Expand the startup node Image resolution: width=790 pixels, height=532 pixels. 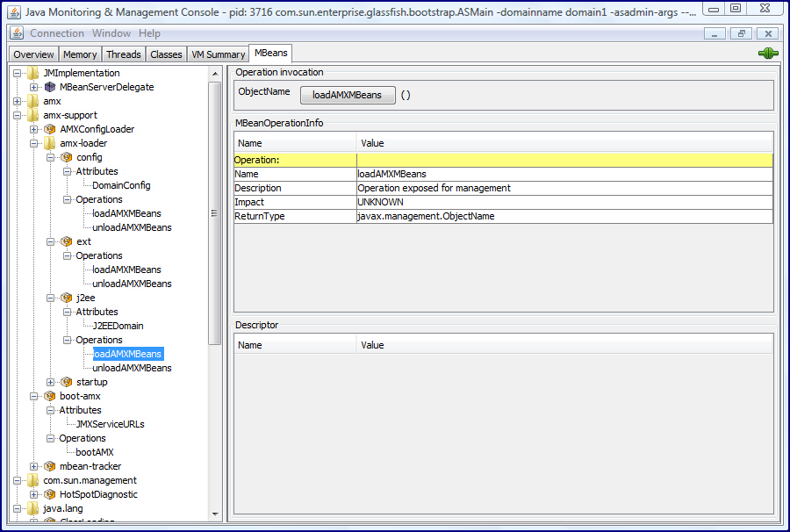click(x=50, y=383)
